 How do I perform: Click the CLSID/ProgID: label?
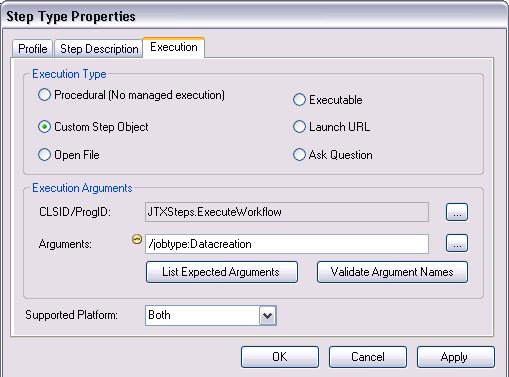tap(75, 212)
